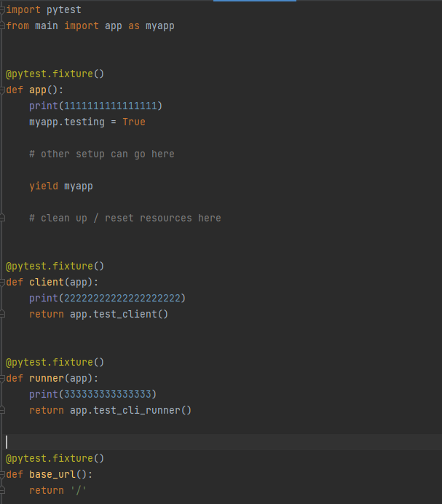Click the word "pytest" in "import pytest"
The image size is (442, 504).
(x=63, y=10)
